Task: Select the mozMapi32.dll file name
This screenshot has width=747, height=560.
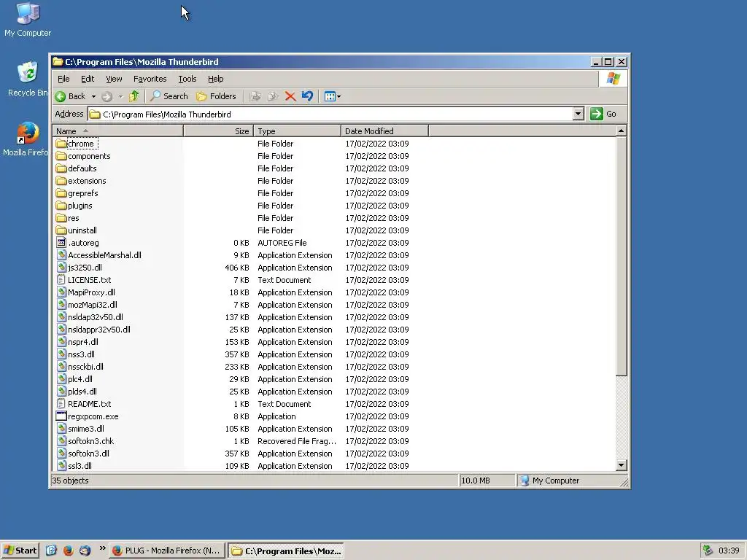Action: coord(93,305)
